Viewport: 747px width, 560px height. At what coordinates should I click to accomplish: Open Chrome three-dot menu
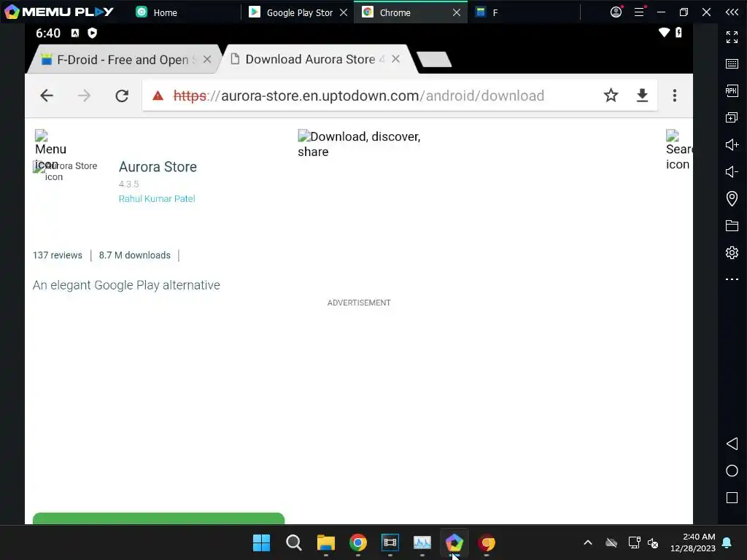[x=675, y=96]
